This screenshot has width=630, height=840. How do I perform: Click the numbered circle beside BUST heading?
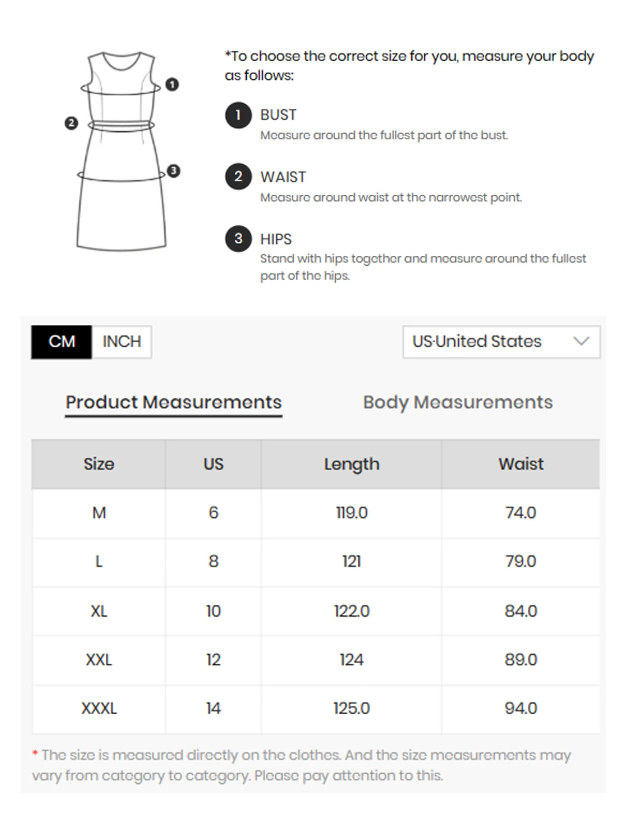238,115
